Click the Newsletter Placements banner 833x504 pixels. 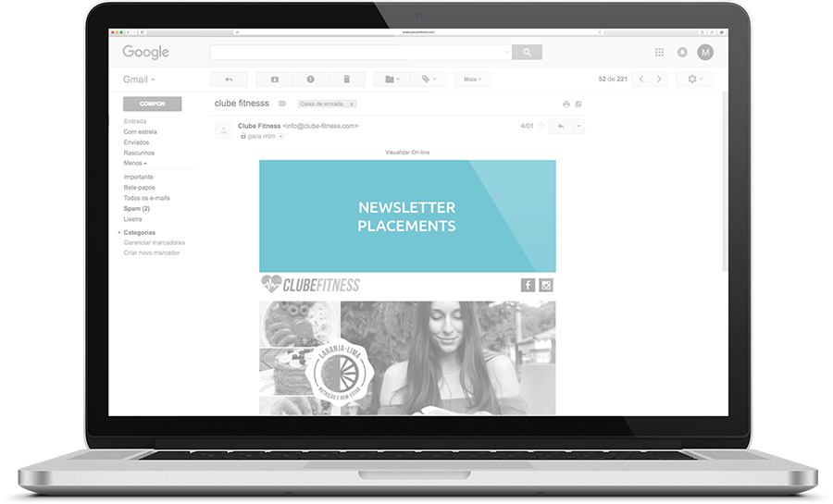[407, 216]
